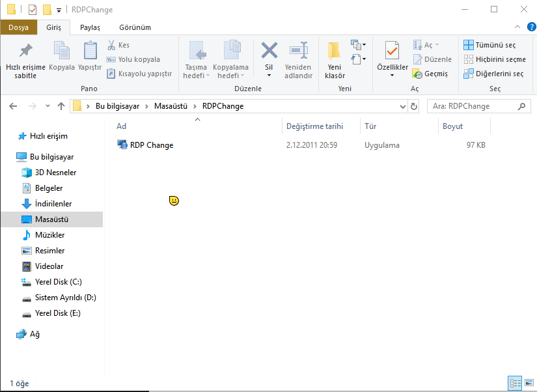Click the Sil delete icon

click(269, 51)
